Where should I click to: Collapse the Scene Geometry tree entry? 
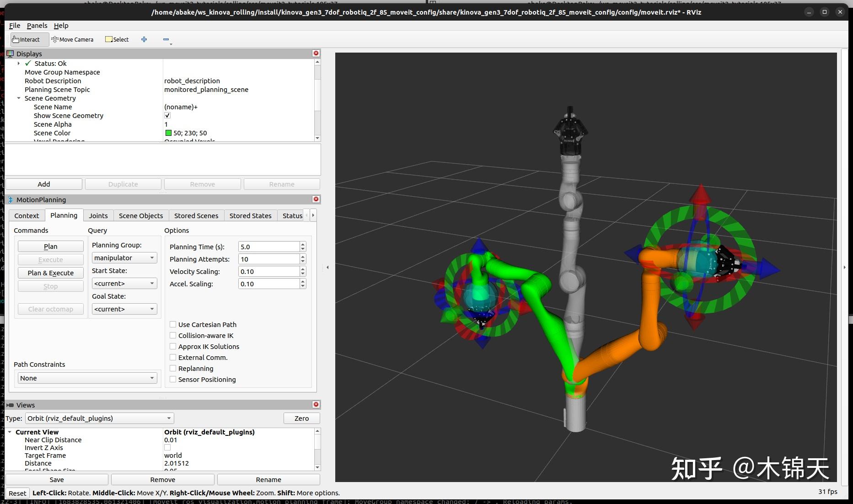point(19,98)
